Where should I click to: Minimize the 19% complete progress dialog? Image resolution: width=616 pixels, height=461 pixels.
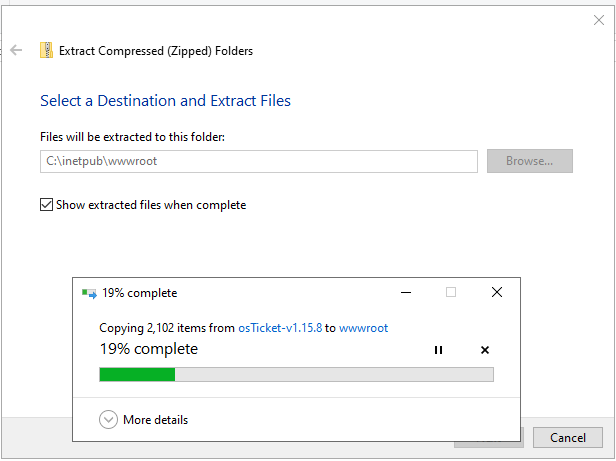point(405,293)
